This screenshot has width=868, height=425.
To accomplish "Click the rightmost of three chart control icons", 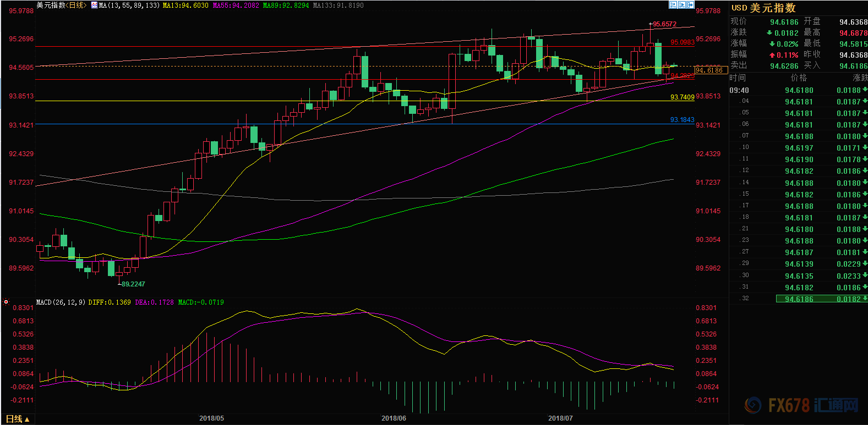I will pyautogui.click(x=690, y=4).
